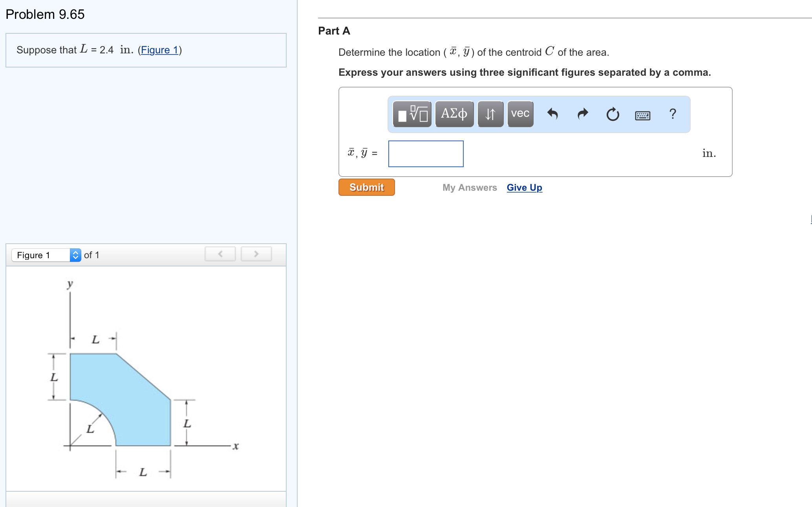
Task: Reset the answer field with the circular arrow
Action: [613, 114]
